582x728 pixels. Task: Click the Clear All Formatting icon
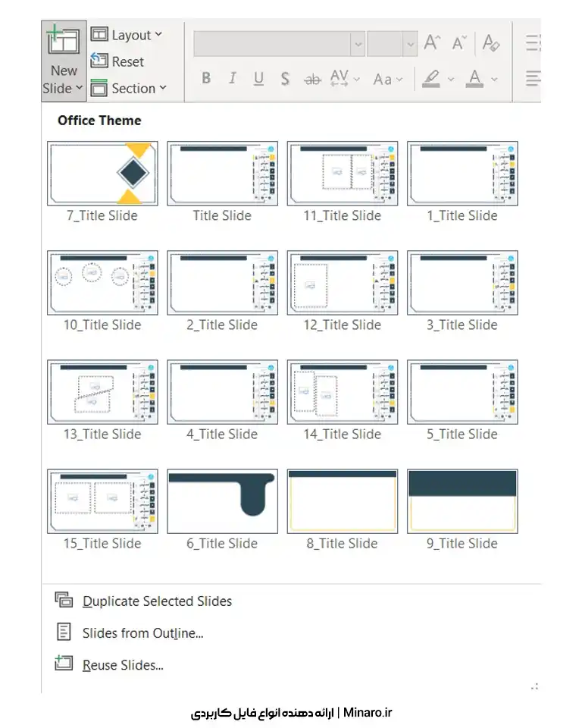point(491,43)
